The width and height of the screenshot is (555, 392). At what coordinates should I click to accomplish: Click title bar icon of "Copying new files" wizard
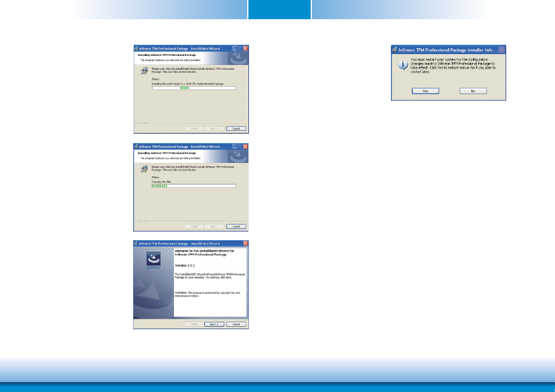[x=136, y=146]
